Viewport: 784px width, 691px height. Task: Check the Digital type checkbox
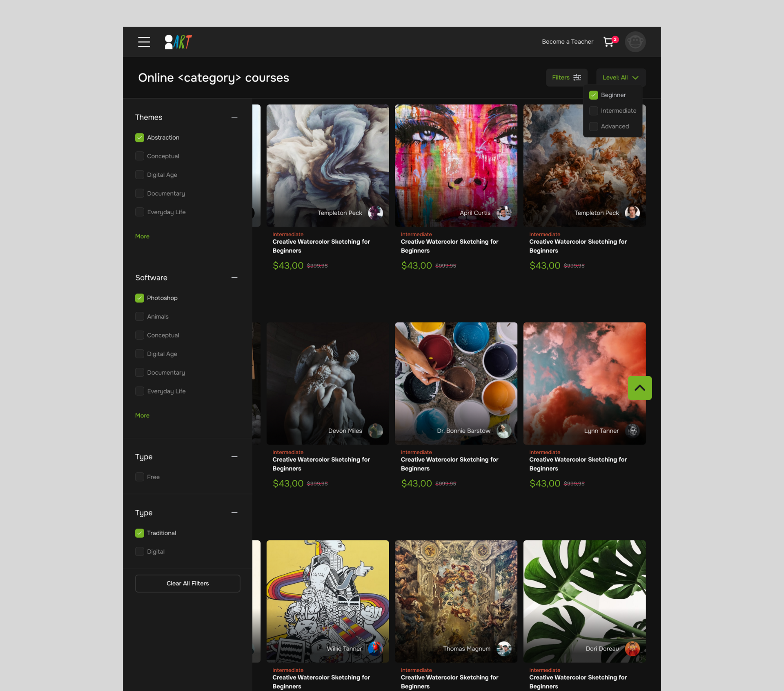(140, 551)
